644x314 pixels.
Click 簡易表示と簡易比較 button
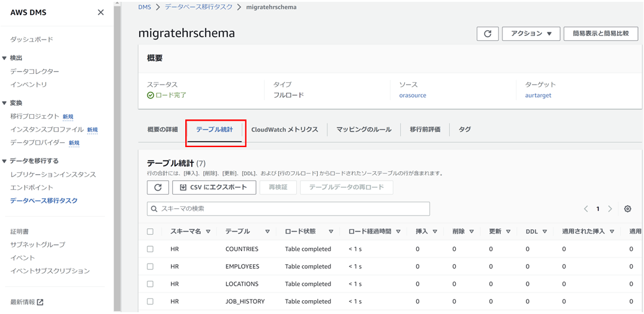click(601, 34)
